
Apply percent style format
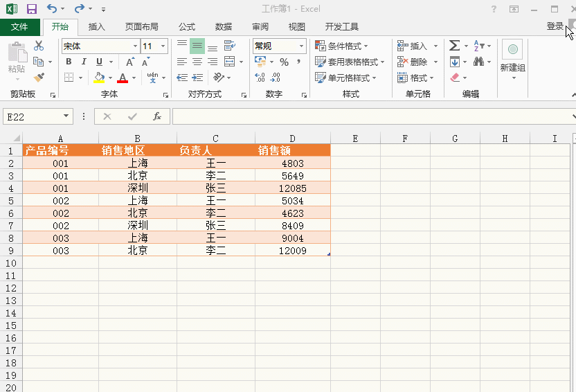coord(284,62)
